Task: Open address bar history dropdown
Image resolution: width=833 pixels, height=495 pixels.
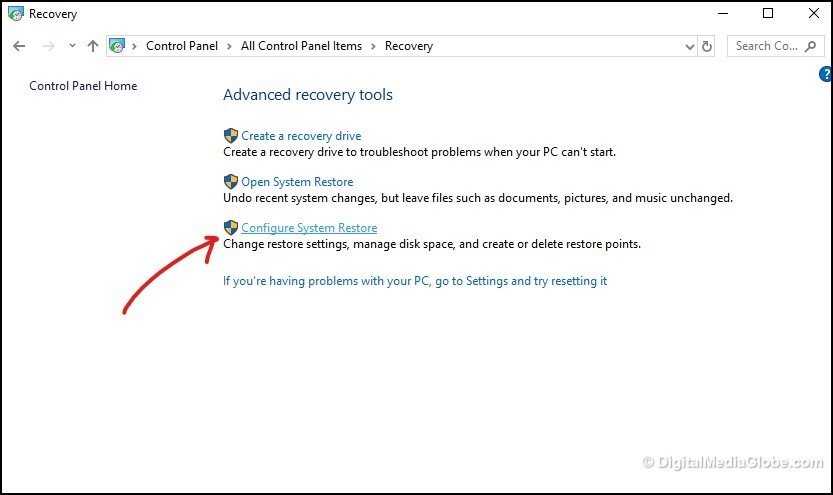Action: (x=690, y=47)
